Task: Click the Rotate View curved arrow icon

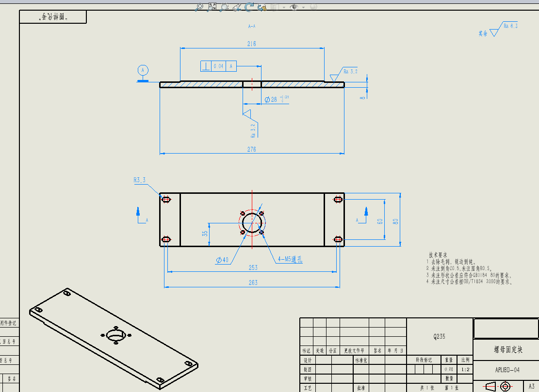Action: [249, 7]
